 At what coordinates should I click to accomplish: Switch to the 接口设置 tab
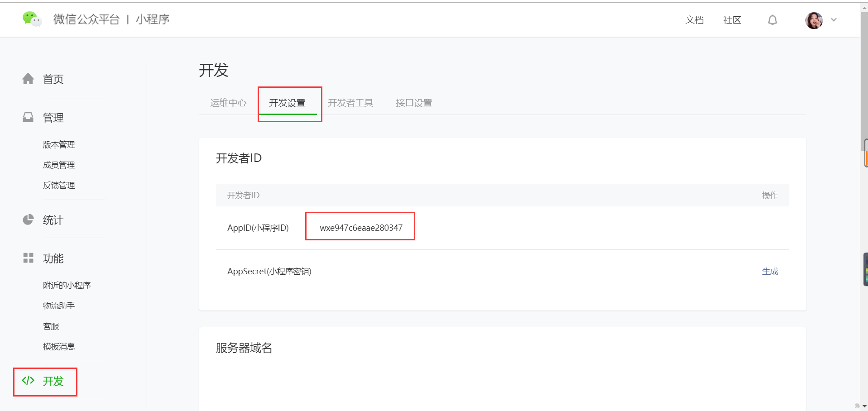[414, 103]
